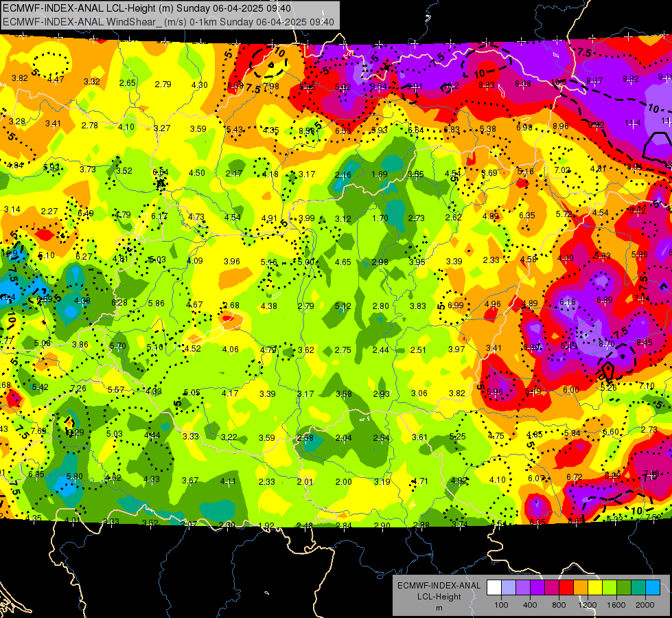Viewport: 672px width, 618px height.
Task: Click the wind shear value 4.30
Action: click(199, 85)
